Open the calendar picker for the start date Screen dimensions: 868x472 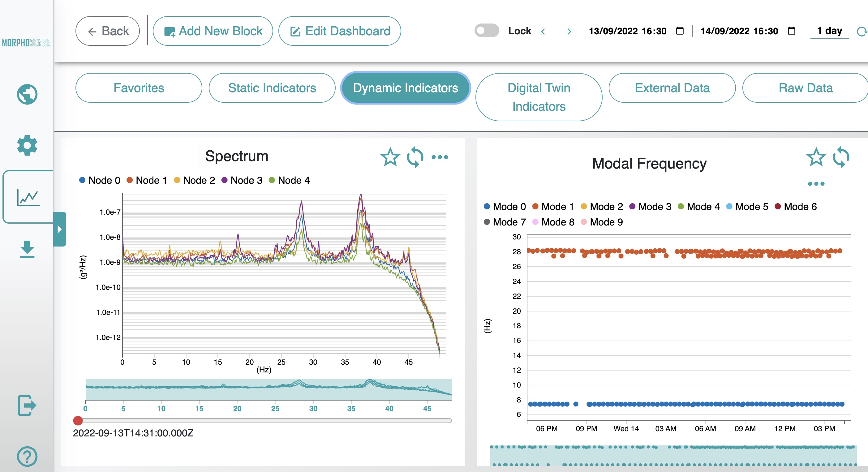679,31
